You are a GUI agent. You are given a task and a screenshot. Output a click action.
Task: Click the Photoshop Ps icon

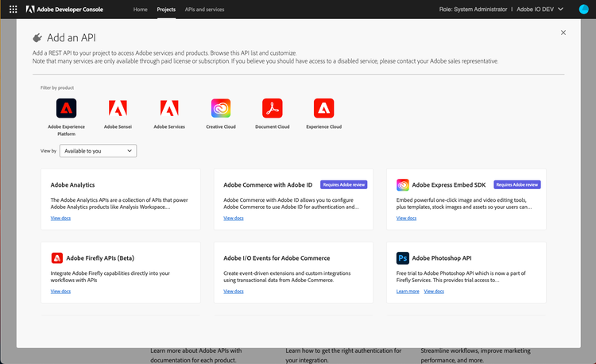(403, 258)
